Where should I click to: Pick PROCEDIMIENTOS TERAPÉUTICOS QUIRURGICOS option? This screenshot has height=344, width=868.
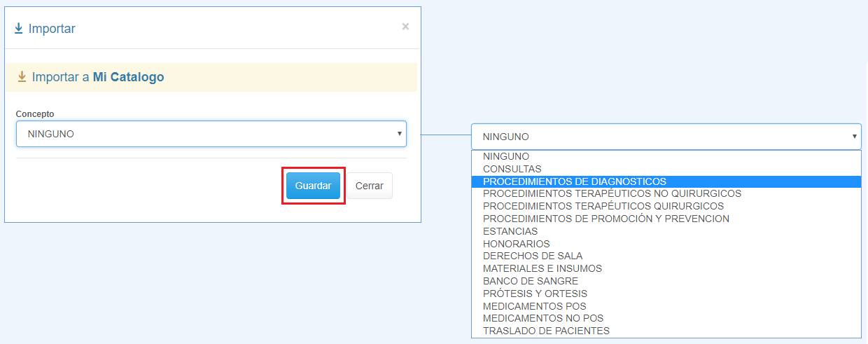(603, 206)
